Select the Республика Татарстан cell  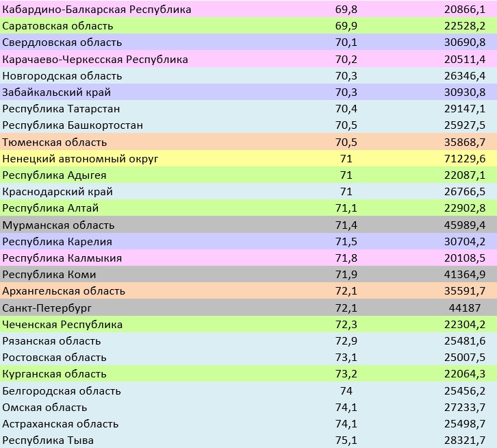click(x=62, y=109)
